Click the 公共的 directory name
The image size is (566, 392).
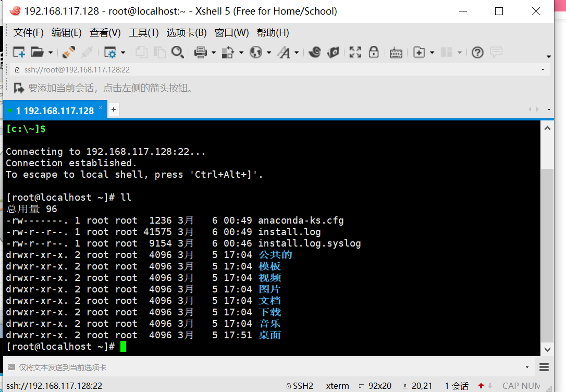coord(275,255)
